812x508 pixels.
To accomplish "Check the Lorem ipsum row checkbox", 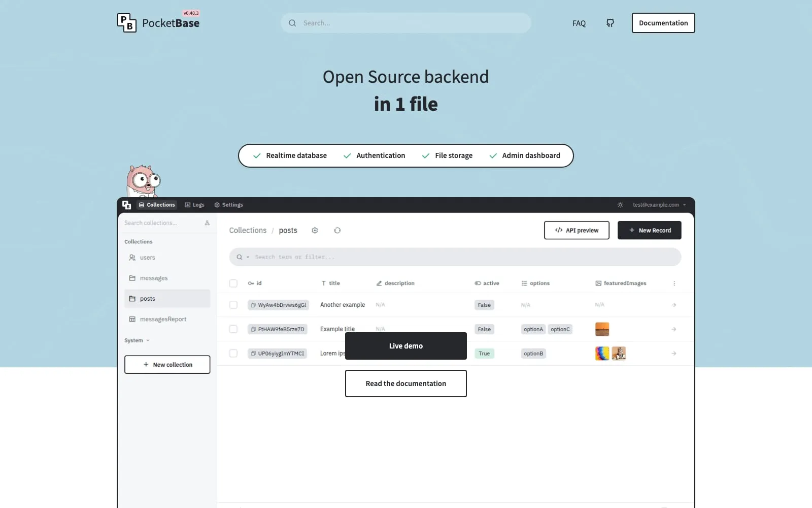I will (x=233, y=354).
